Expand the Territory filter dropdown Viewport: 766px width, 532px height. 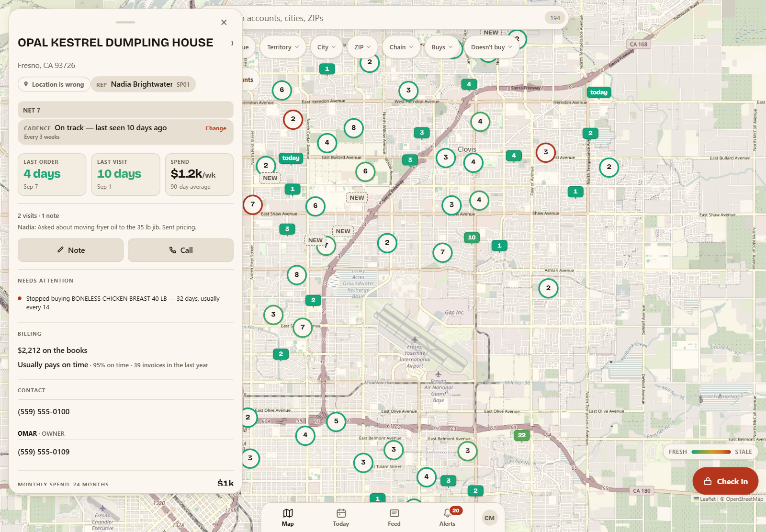[283, 47]
